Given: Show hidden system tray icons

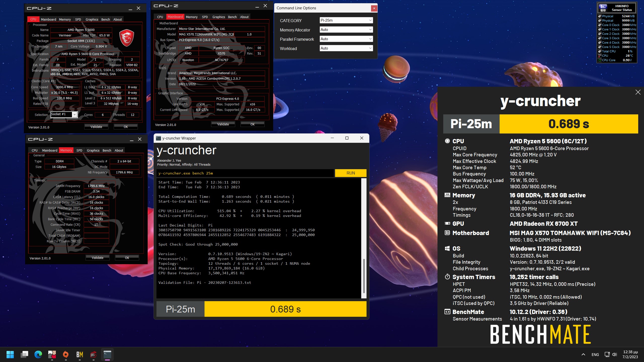Looking at the screenshot, I should (x=583, y=354).
